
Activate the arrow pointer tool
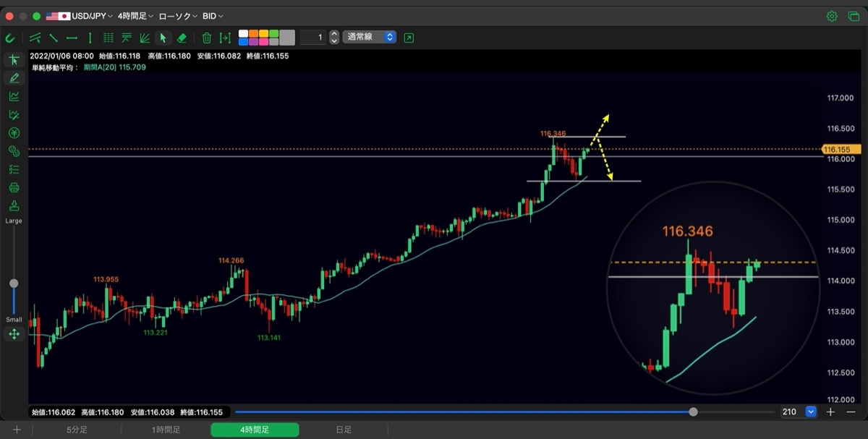pyautogui.click(x=163, y=38)
